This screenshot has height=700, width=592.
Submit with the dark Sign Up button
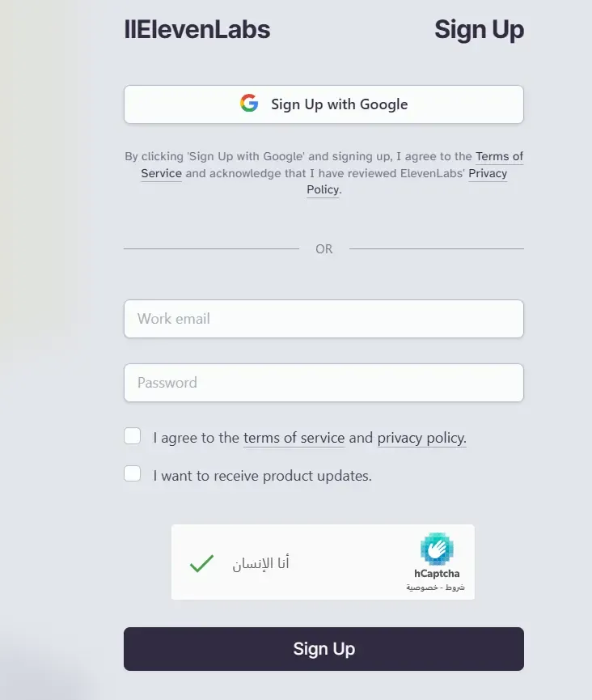tap(323, 649)
